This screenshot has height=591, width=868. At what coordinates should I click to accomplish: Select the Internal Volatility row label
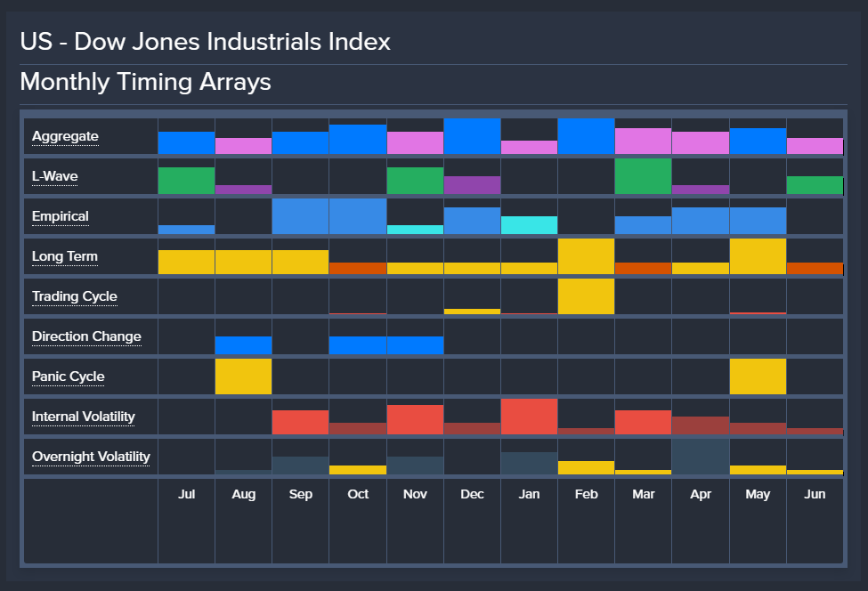[84, 417]
